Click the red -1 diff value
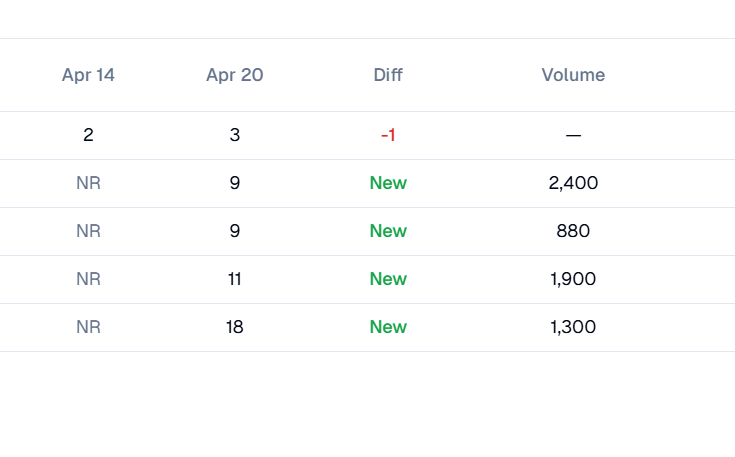Viewport: 735px width, 457px height. click(x=388, y=135)
